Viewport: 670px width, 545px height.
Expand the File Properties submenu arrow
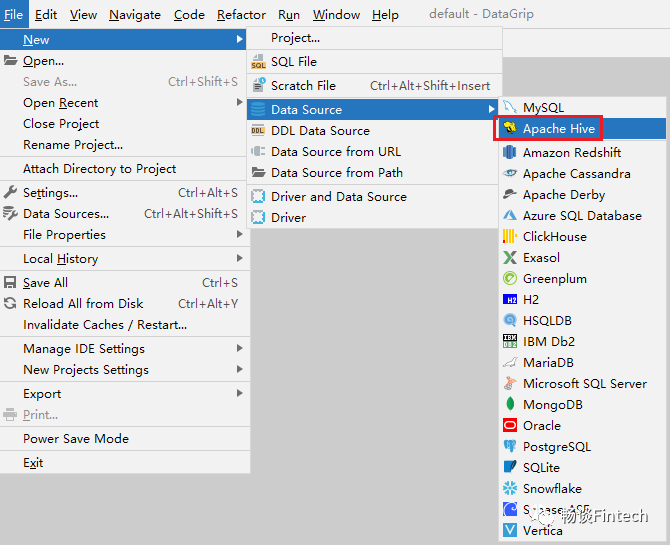pos(240,234)
